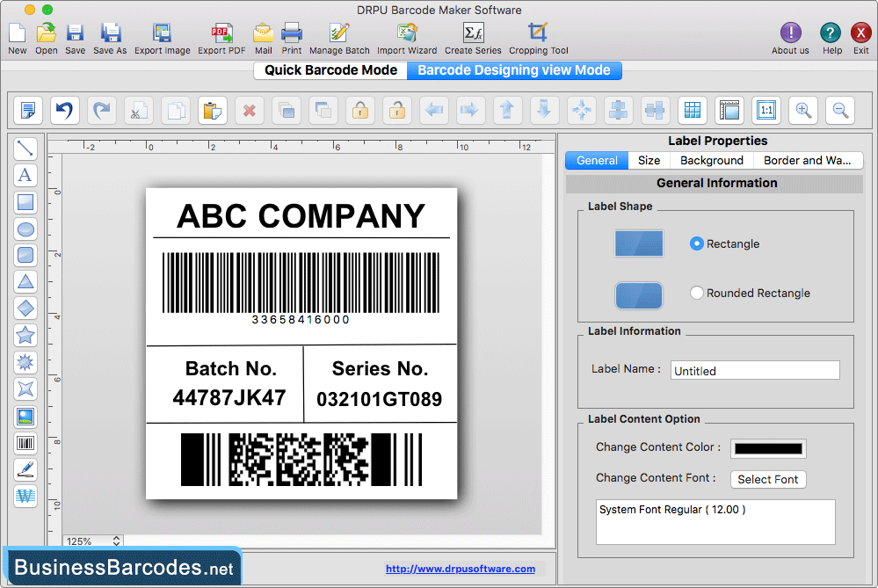
Task: Click the zoom out magnifier
Action: click(840, 110)
